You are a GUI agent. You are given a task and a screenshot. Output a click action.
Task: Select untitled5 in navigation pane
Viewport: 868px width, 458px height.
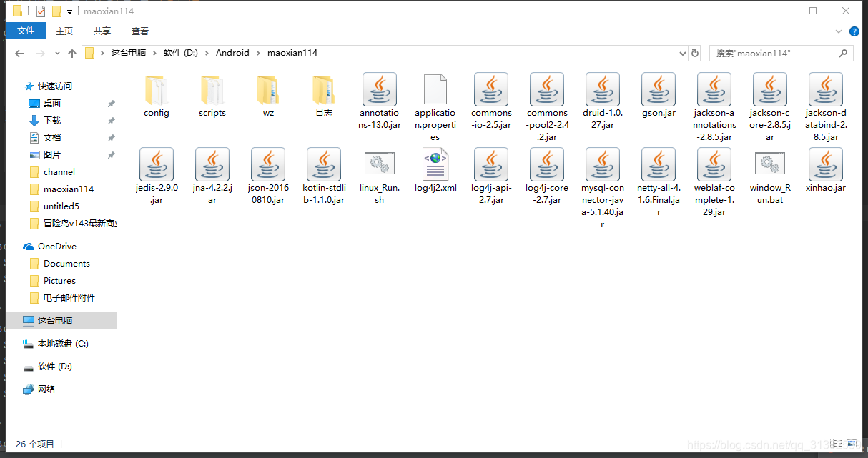61,206
